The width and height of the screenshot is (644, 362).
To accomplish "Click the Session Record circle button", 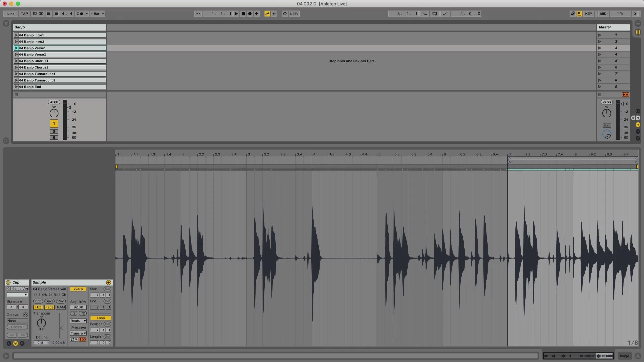I will [x=285, y=14].
